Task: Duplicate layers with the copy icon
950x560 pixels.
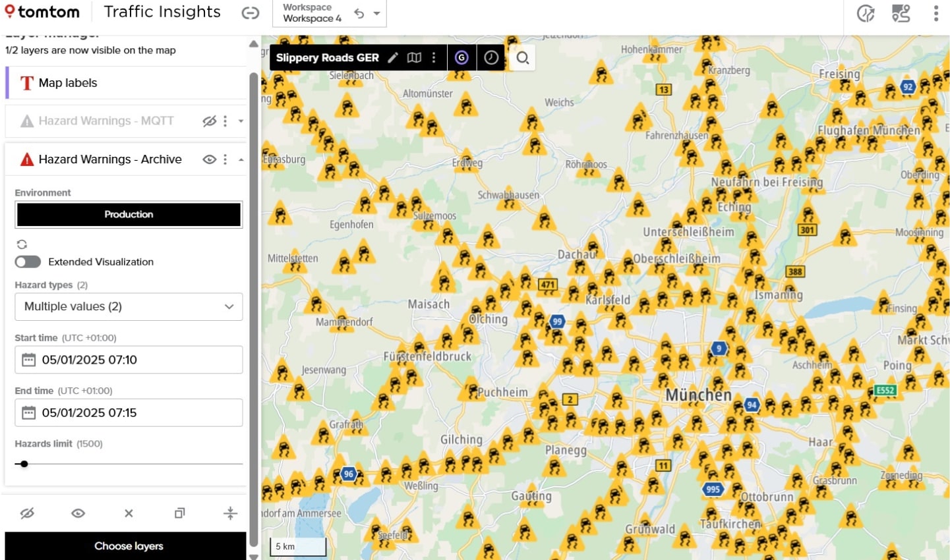Action: [x=179, y=513]
